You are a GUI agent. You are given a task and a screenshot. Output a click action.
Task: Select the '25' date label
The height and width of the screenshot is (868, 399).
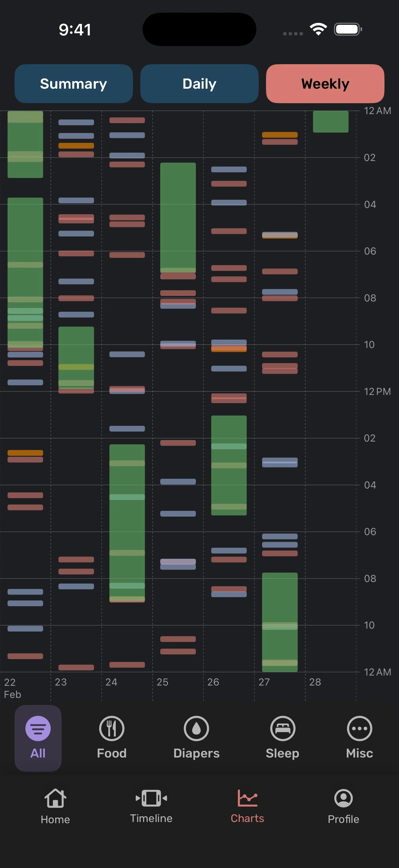[x=163, y=682]
